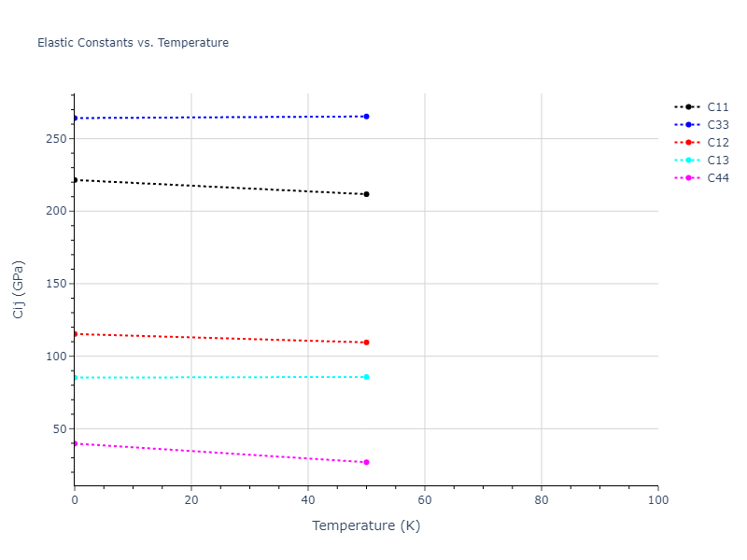Click the chart title Elastic Constants vs. Temperature
The width and height of the screenshot is (747, 560).
(133, 43)
